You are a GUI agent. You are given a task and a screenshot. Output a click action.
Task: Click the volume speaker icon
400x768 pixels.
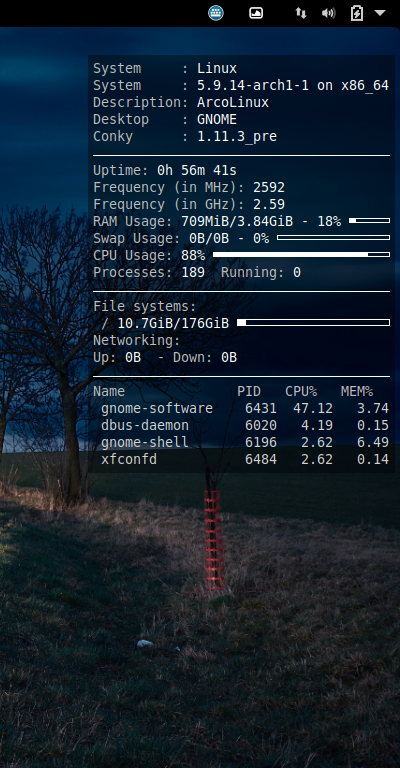[x=328, y=13]
